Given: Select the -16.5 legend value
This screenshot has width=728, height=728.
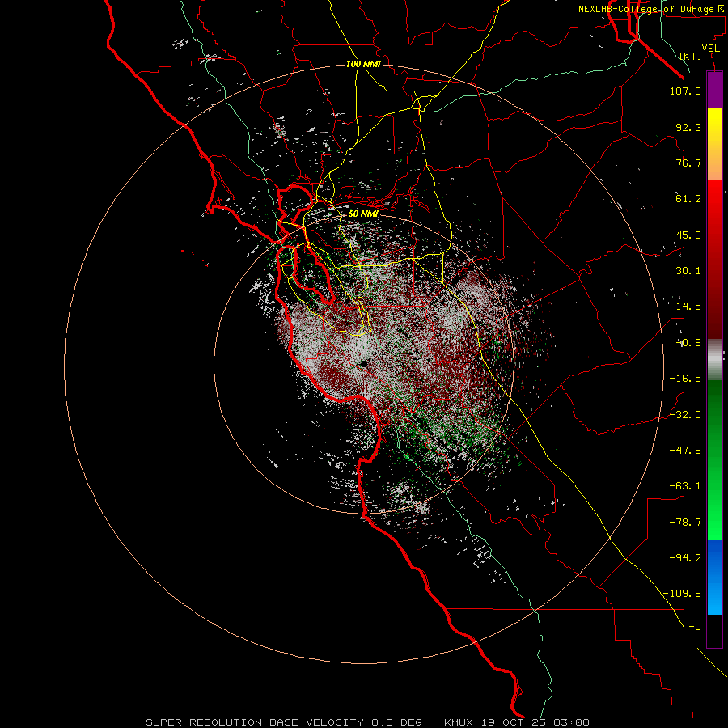Looking at the screenshot, I should tap(685, 379).
